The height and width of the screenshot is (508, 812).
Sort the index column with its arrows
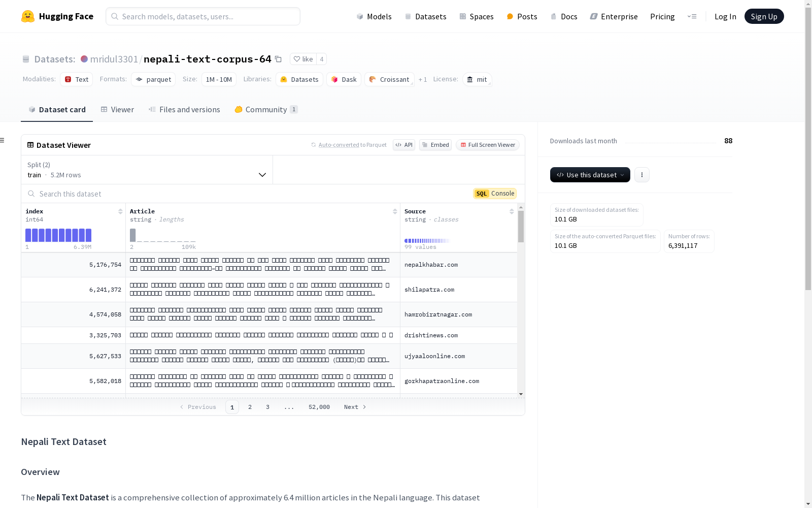tap(120, 211)
